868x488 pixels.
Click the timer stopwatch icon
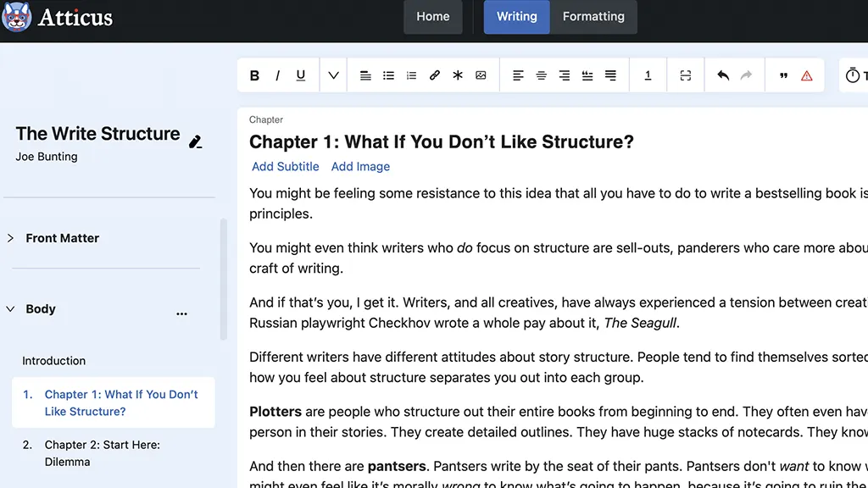(x=852, y=75)
